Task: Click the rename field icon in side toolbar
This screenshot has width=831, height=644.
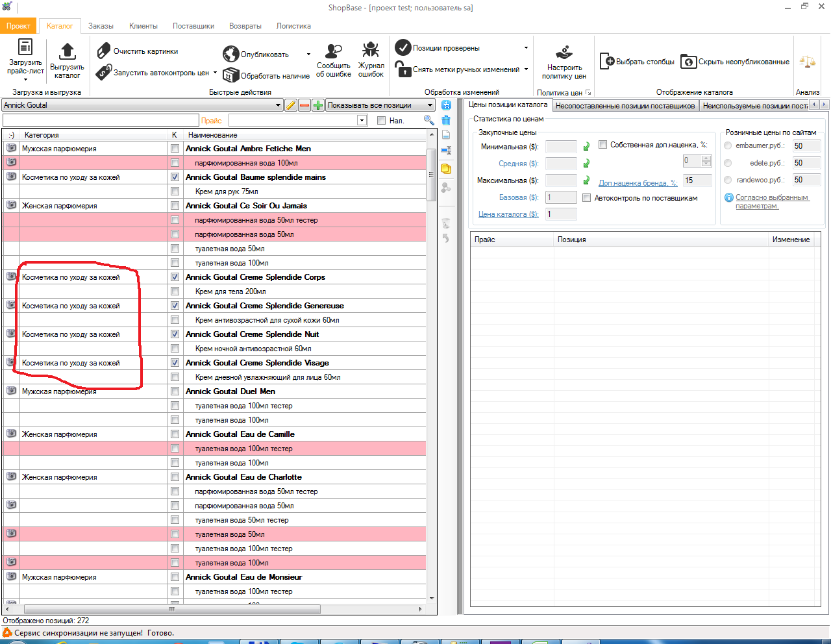Action: click(446, 151)
